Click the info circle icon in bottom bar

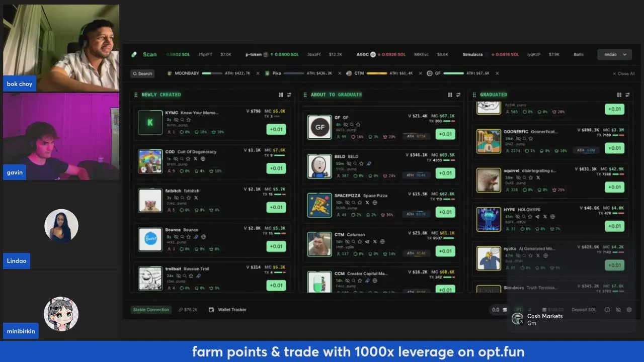click(607, 310)
